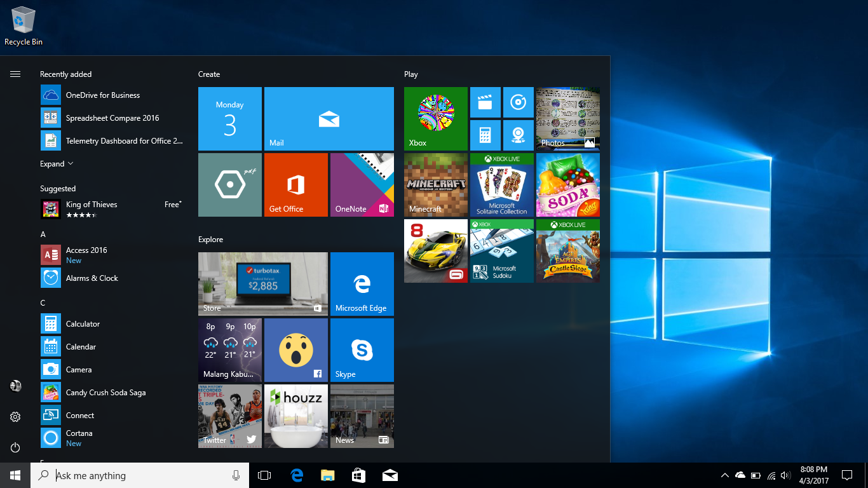Click the Create group title
This screenshot has width=868, height=488.
[209, 74]
